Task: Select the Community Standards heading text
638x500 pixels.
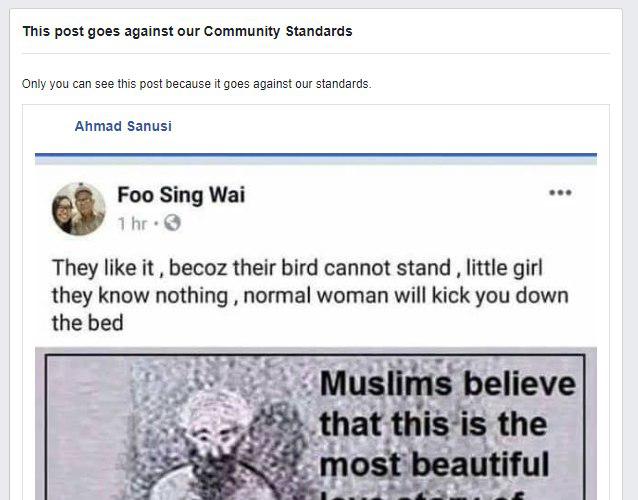Action: click(187, 31)
